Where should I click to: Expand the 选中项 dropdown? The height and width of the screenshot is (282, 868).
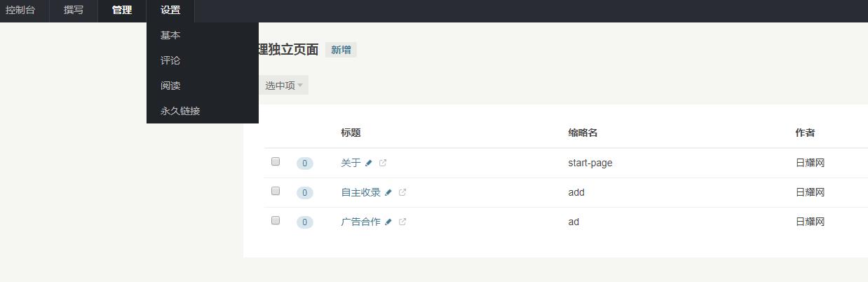[283, 86]
